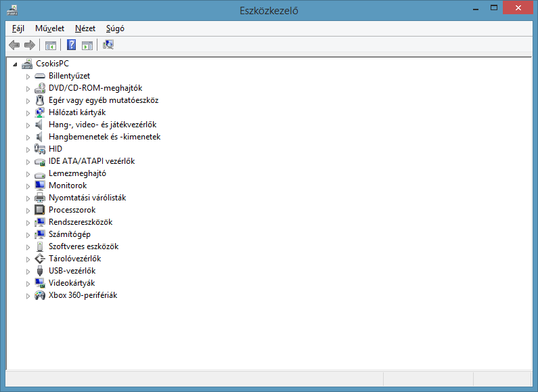The width and height of the screenshot is (538, 392).
Task: Expand the Monitorok category arrow
Action: coord(28,186)
